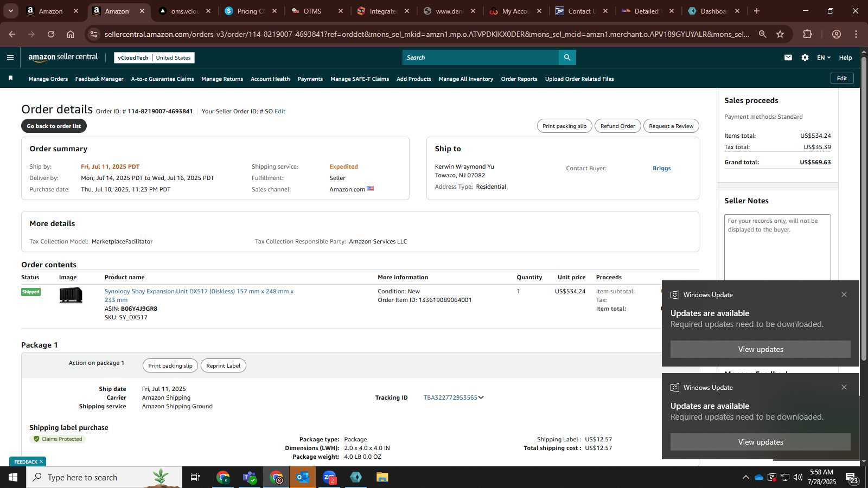This screenshot has height=488, width=868.
Task: Click Go back to order list
Action: (54, 126)
